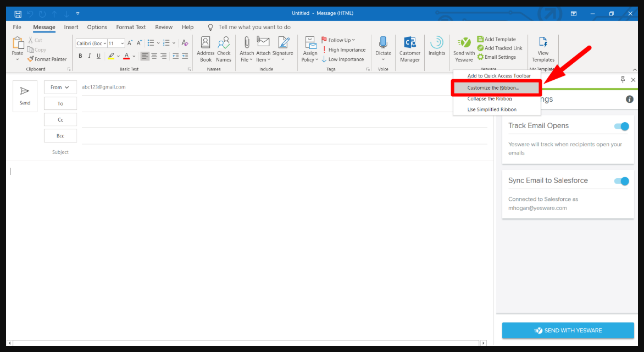Click Grow Font size icon
Screen dimensions: 644x352
130,43
